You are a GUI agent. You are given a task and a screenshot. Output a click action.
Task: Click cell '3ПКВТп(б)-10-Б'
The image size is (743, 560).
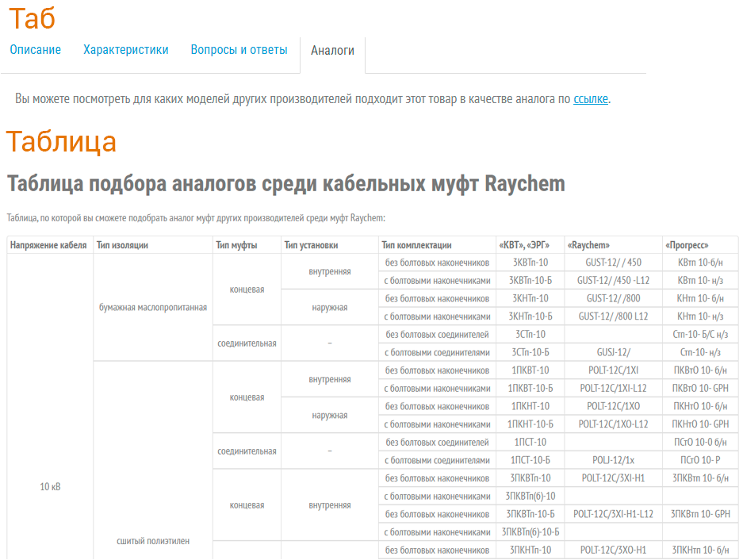pos(530,532)
